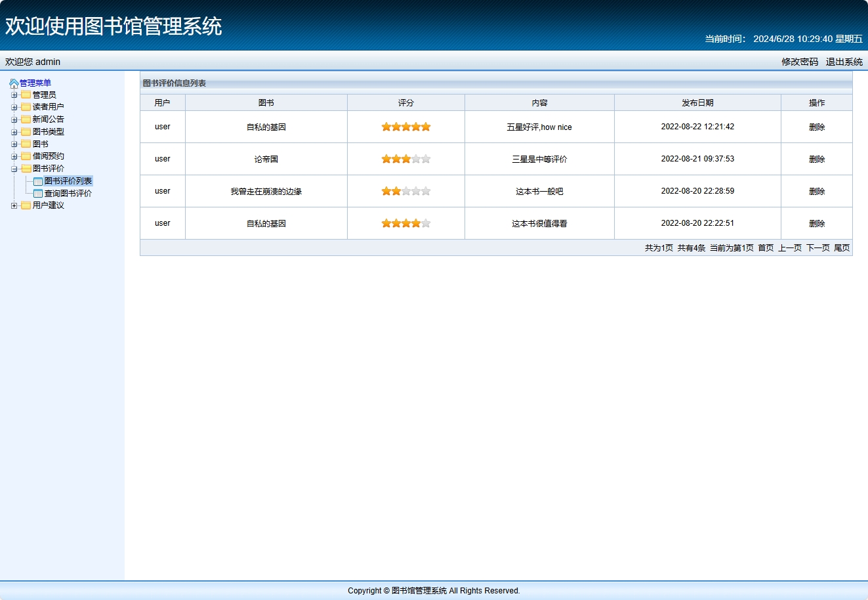Click the folder icon for 借阅预约
Image resolution: width=868 pixels, height=600 pixels.
25,156
